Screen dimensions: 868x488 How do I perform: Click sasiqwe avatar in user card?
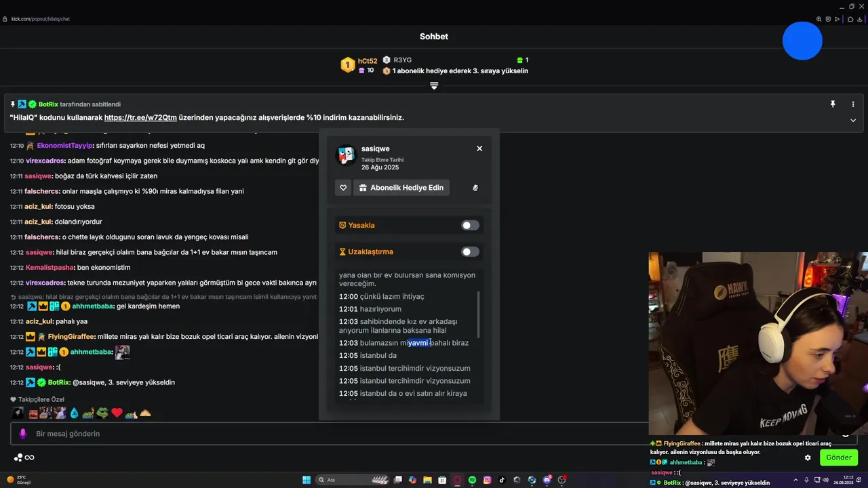pyautogui.click(x=347, y=155)
